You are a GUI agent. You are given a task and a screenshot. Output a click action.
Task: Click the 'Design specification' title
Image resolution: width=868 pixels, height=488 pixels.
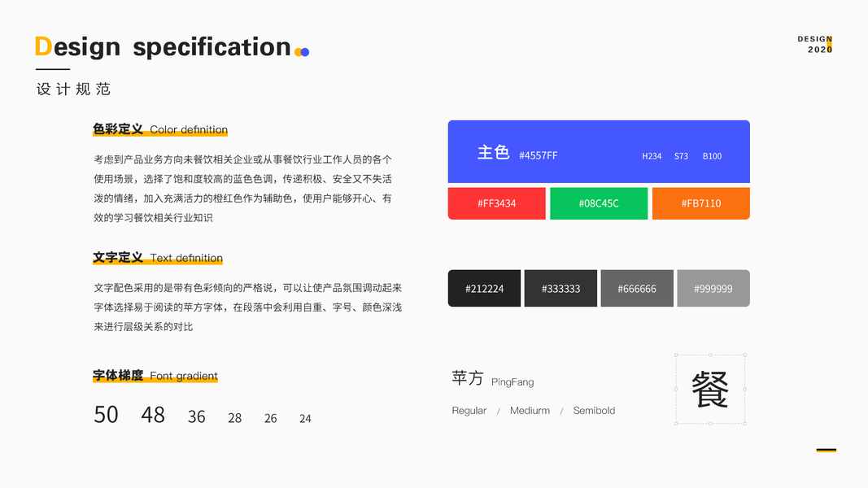pyautogui.click(x=163, y=47)
